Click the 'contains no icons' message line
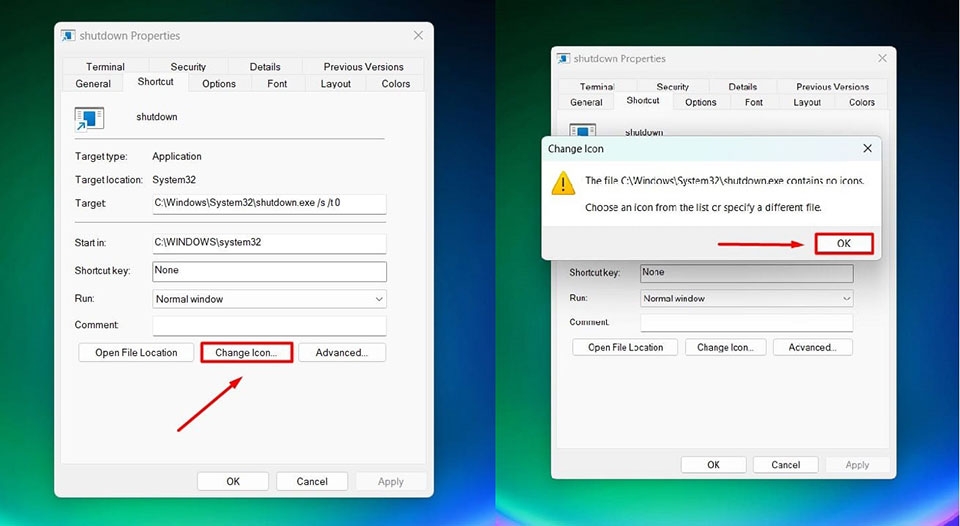Viewport: 960px width, 526px height. [724, 181]
